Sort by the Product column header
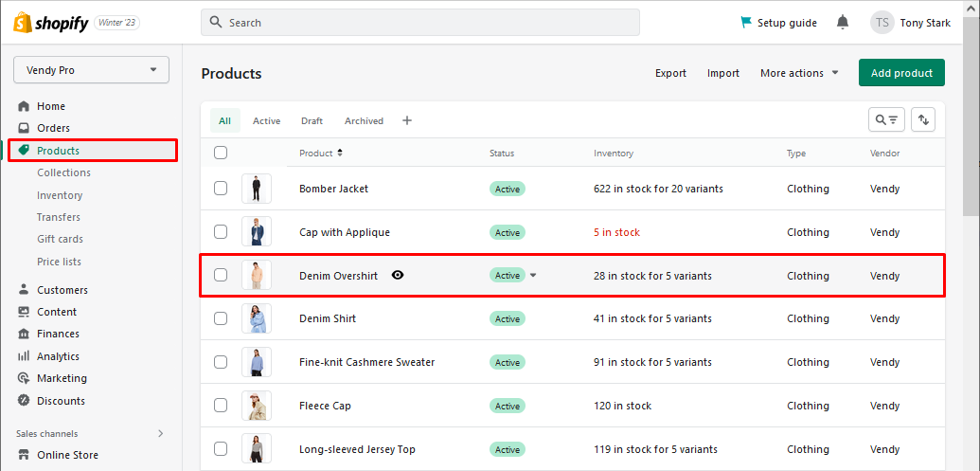Viewport: 980px width, 471px height. pyautogui.click(x=321, y=153)
